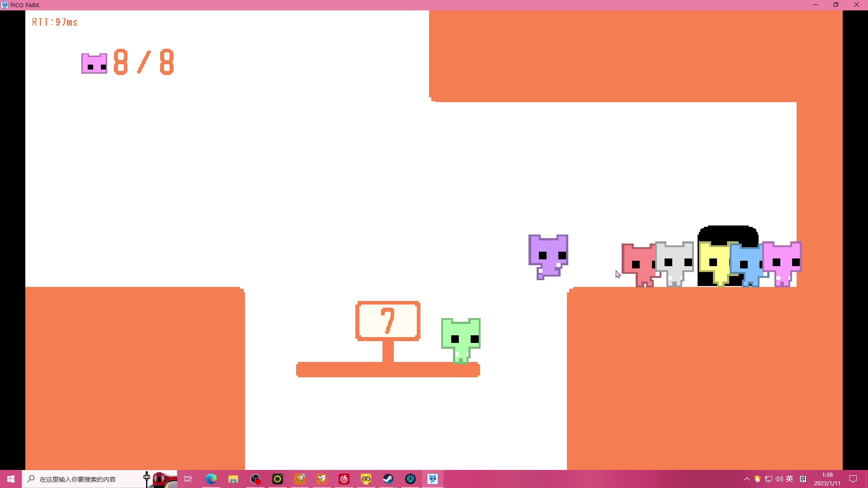Toggle the 拼 pinyin IME mode
Screen dimensions: 868x488
(x=803, y=479)
